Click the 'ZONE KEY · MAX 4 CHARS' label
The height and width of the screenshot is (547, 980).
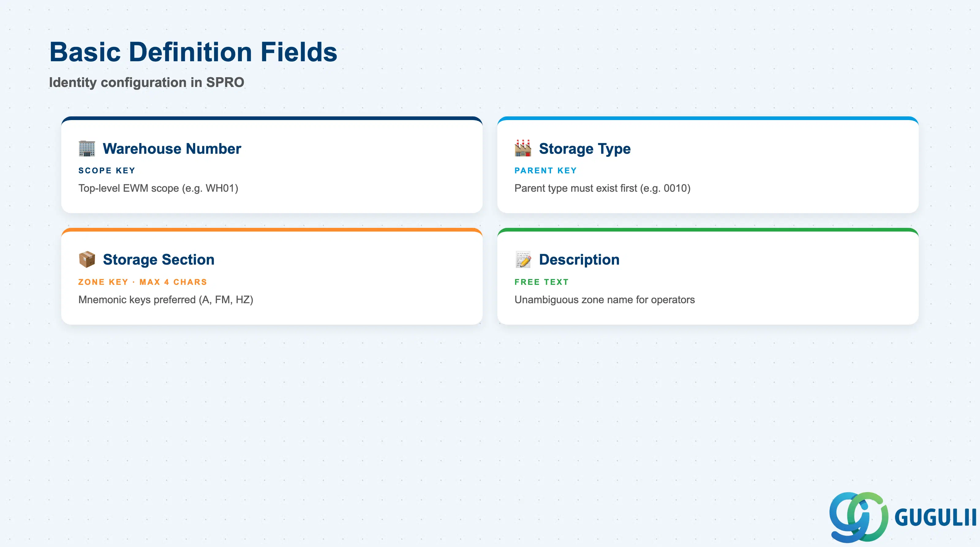point(143,282)
